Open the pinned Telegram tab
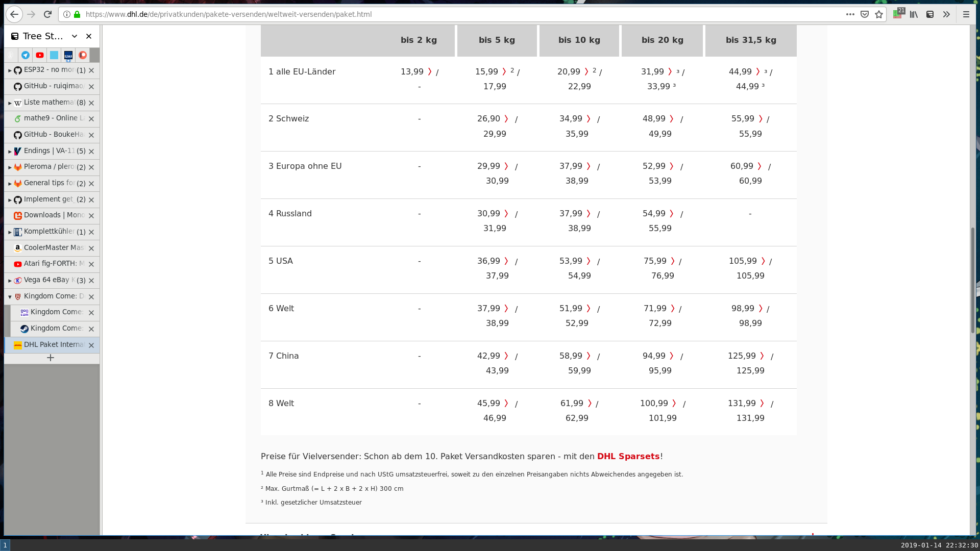 pos(26,55)
